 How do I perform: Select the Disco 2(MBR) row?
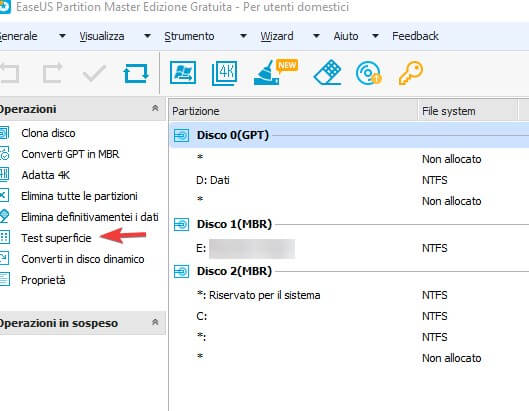pyautogui.click(x=349, y=271)
